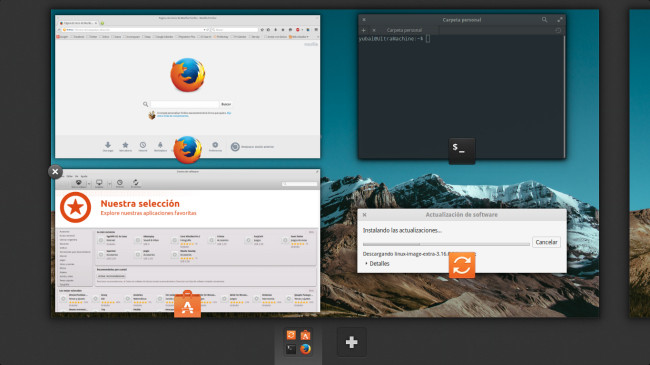Click the Buscar button on Firefox page

coord(226,104)
